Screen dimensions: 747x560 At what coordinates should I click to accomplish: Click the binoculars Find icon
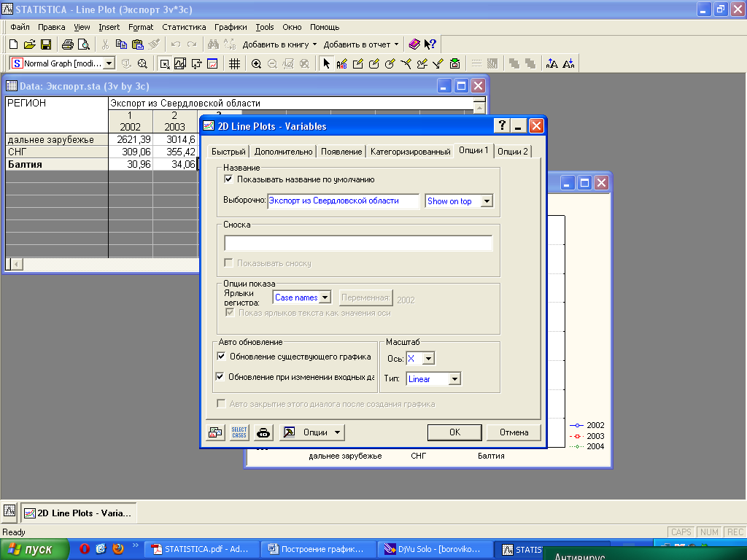[214, 44]
